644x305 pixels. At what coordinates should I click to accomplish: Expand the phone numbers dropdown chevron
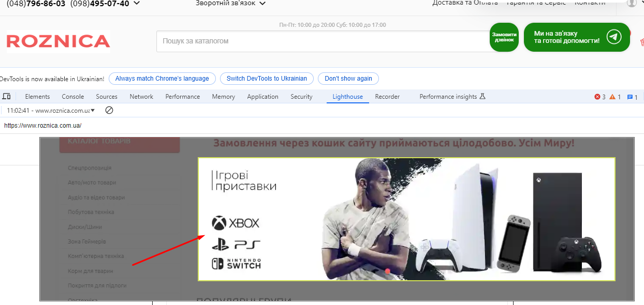pyautogui.click(x=137, y=4)
